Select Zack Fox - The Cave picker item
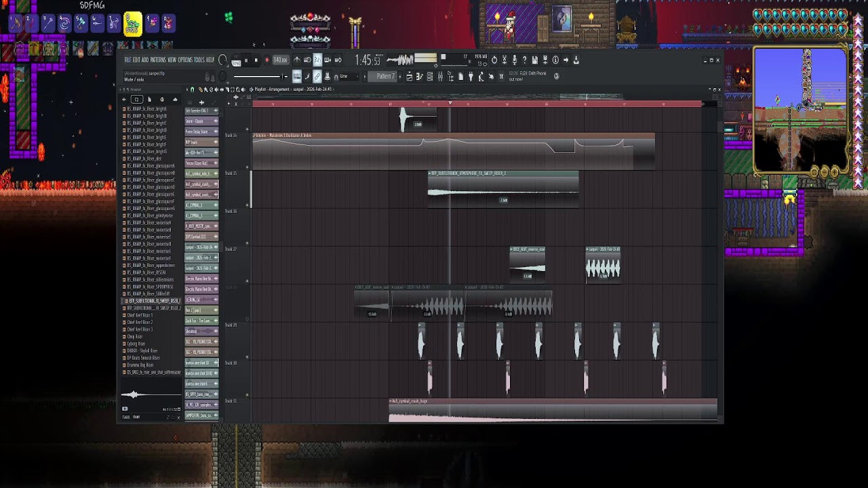Viewport: 868px width, 488px height. pyautogui.click(x=201, y=321)
